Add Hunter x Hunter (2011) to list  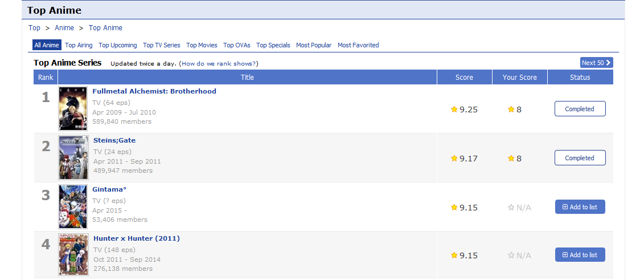pyautogui.click(x=580, y=254)
